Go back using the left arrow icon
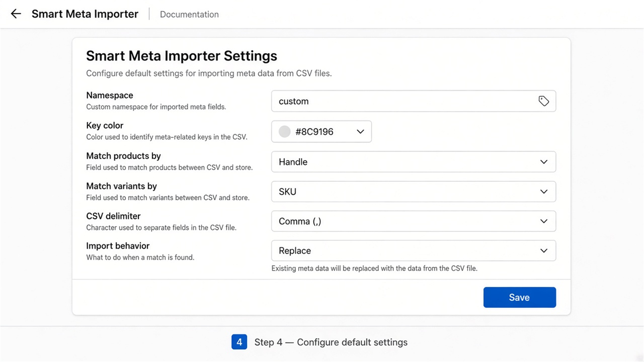 [x=16, y=14]
